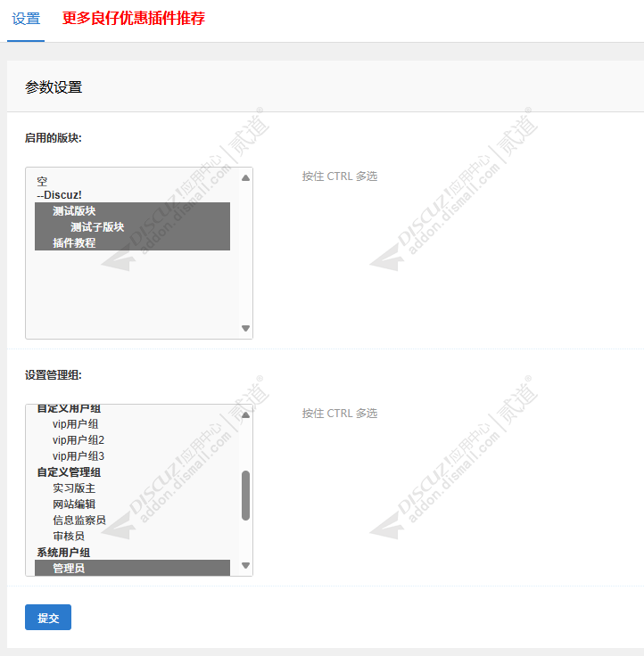This screenshot has width=644, height=656.
Task: Select 信息监察员 in group list
Action: [132, 520]
